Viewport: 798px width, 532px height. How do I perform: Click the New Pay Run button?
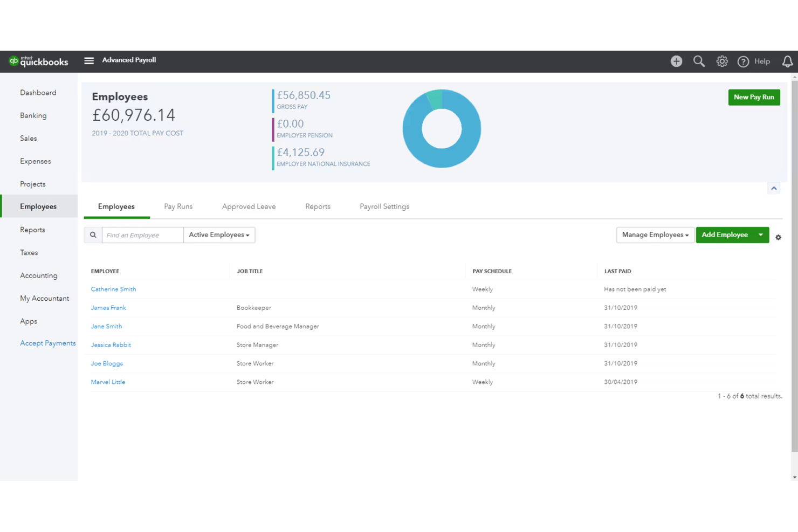(754, 97)
